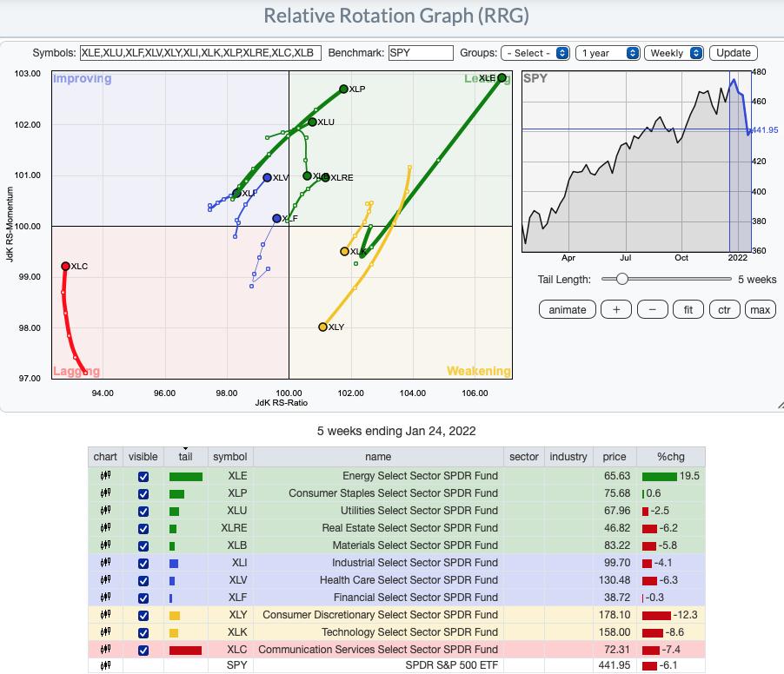Screen dimensions: 784x674
Task: Sort table by symbol column header
Action: tap(229, 457)
